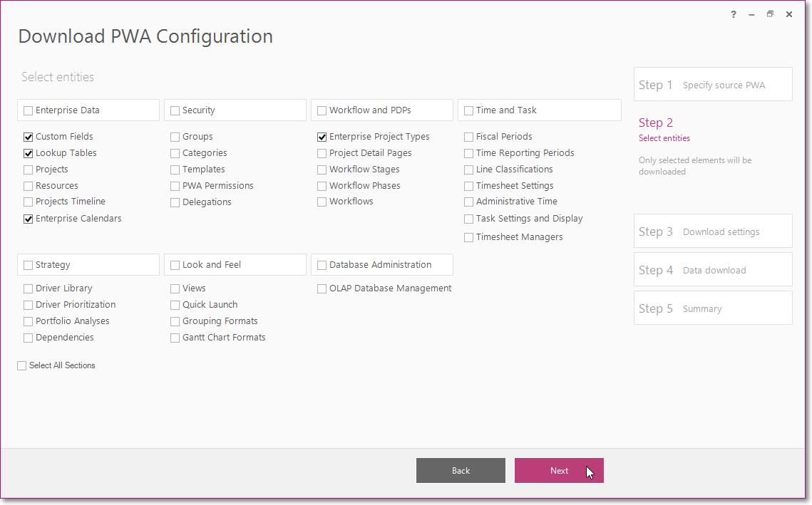Restore down the wizard window

770,14
